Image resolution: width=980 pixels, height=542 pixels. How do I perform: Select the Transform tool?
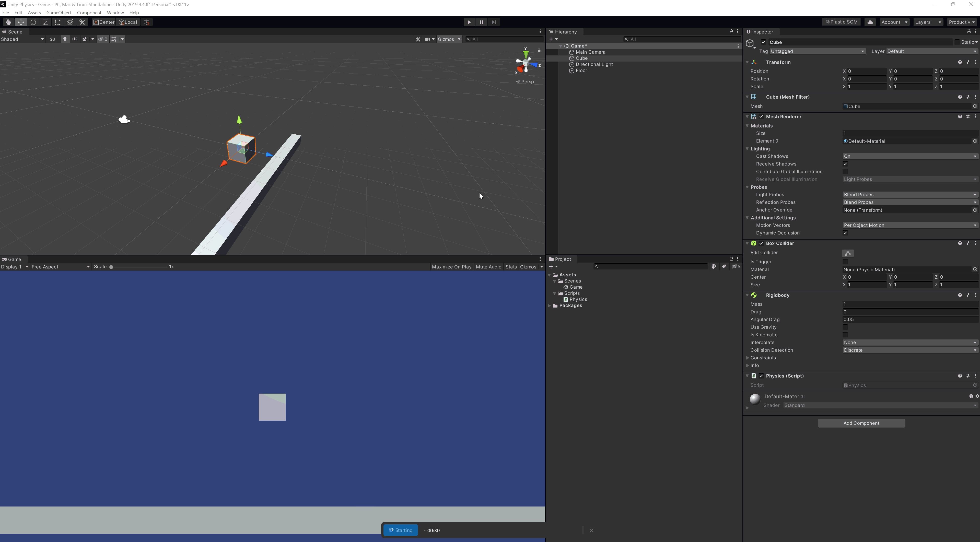70,22
